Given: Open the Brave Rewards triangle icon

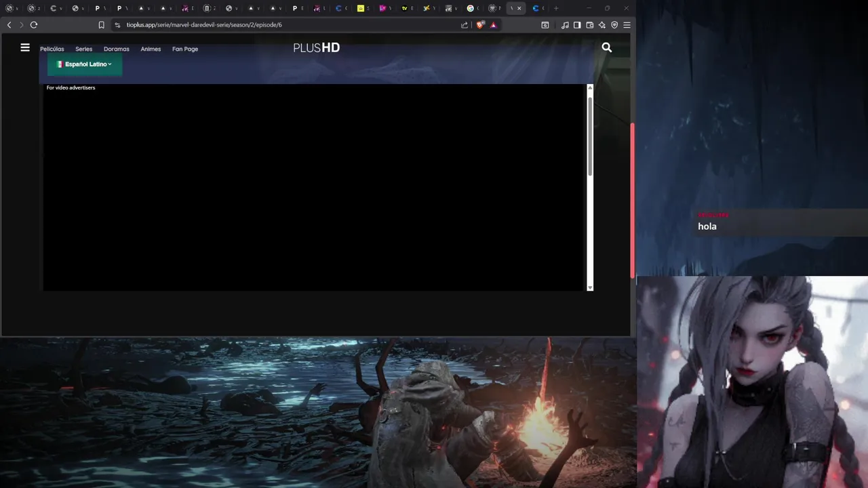Looking at the screenshot, I should pyautogui.click(x=493, y=25).
